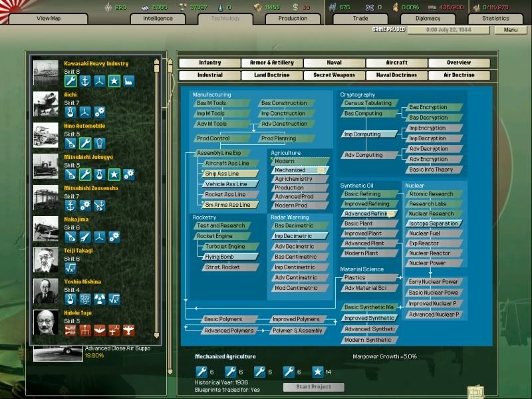Click Kawasaki Heavy Industry's anchor specialty icon
Image resolution: width=532 pixels, height=399 pixels.
click(x=85, y=81)
